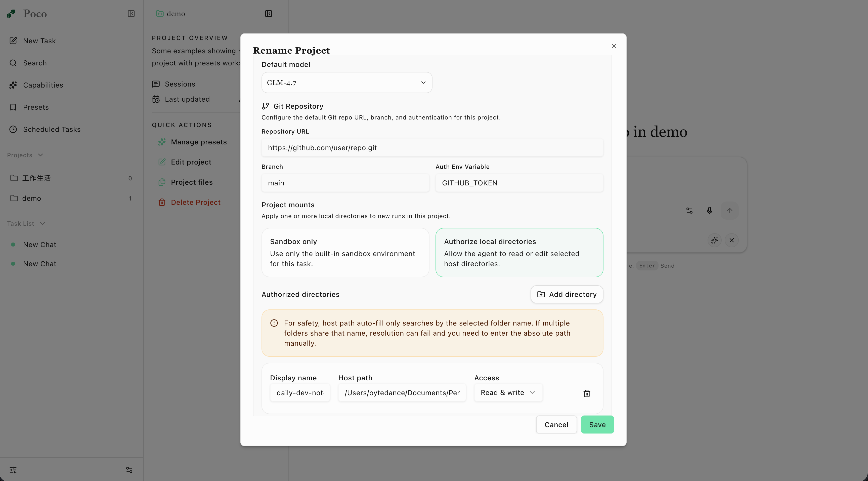Select the 工作生活 project
This screenshot has width=868, height=481.
point(71,178)
